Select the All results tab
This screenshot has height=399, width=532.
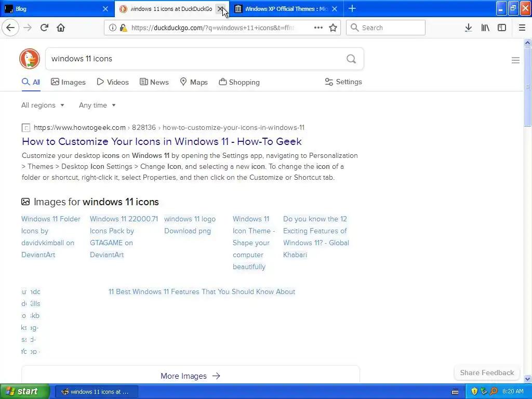[31, 82]
